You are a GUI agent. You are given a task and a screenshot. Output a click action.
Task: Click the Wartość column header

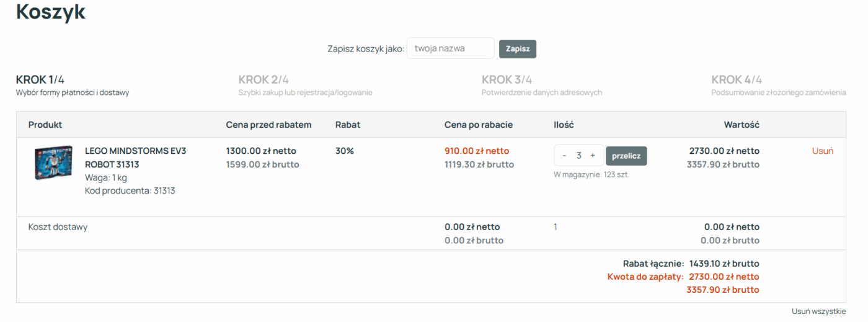[x=742, y=125]
